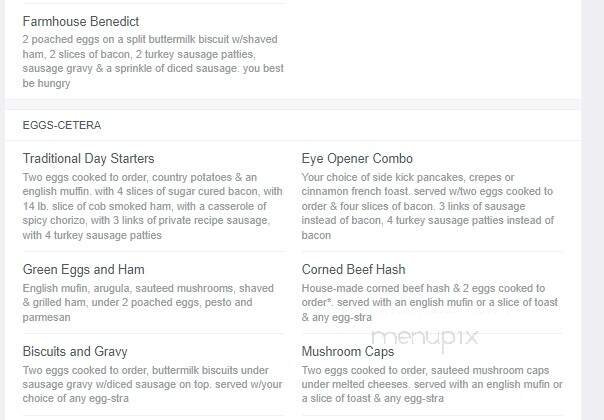This screenshot has height=420, width=604.
Task: Click the Eye Opener Combo description
Action: coord(432,206)
